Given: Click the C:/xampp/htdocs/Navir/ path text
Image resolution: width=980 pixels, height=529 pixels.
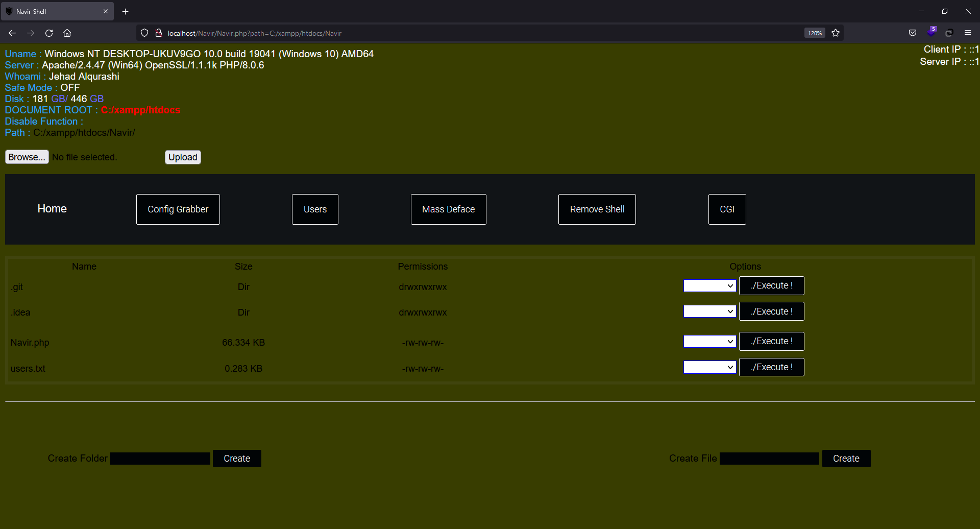Looking at the screenshot, I should 84,133.
